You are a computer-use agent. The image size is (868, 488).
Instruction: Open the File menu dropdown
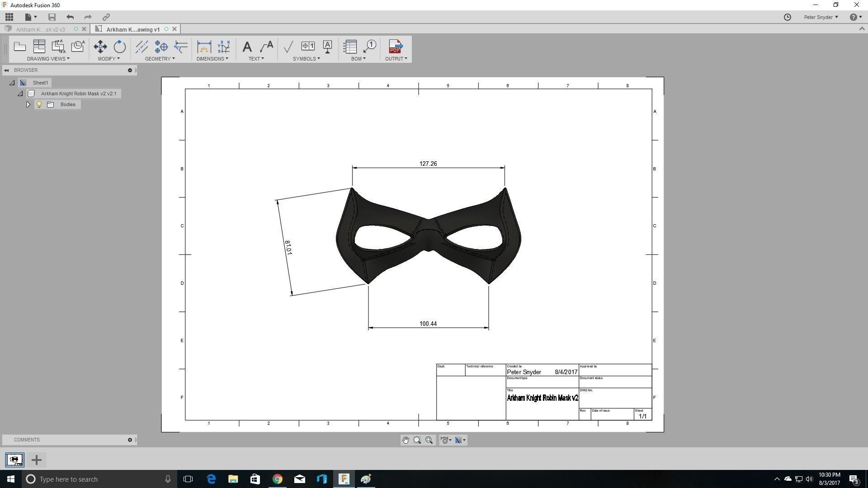point(31,17)
